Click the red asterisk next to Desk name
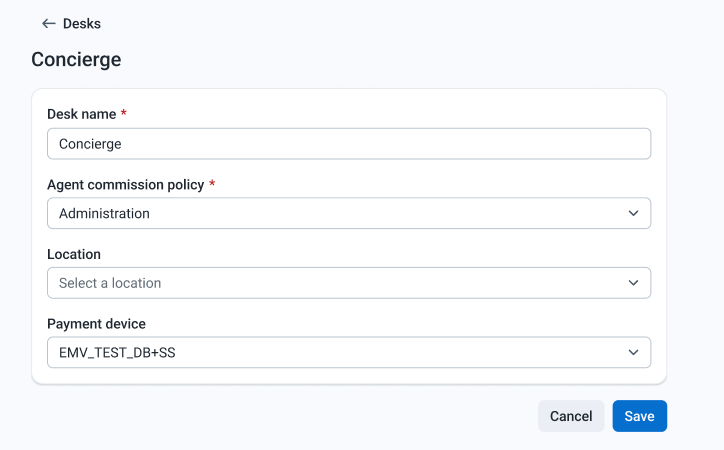 [124, 114]
